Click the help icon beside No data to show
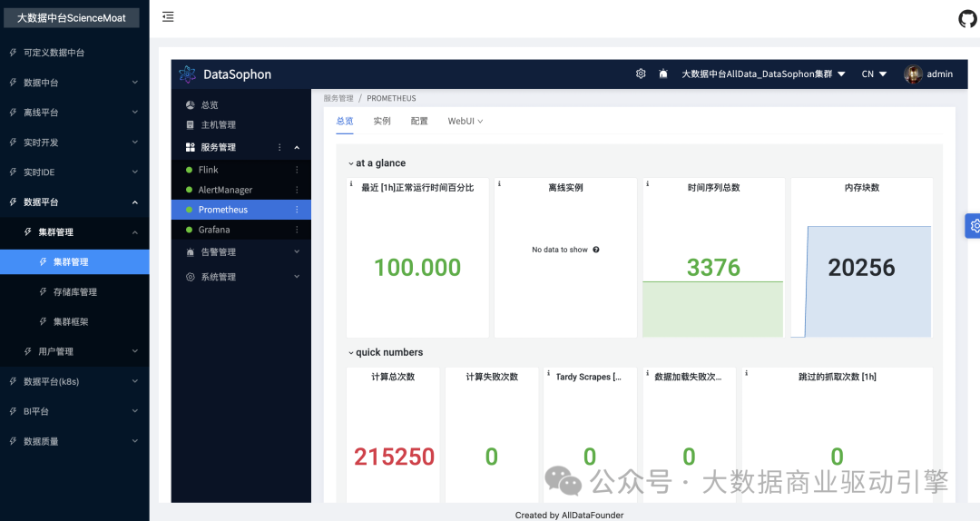Image resolution: width=980 pixels, height=521 pixels. [596, 250]
